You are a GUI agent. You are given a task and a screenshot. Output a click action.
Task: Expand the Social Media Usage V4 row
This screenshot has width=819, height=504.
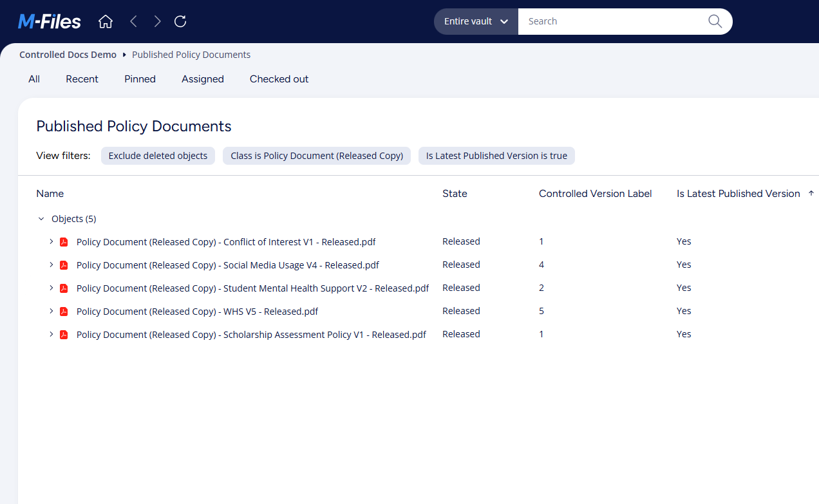(x=52, y=265)
